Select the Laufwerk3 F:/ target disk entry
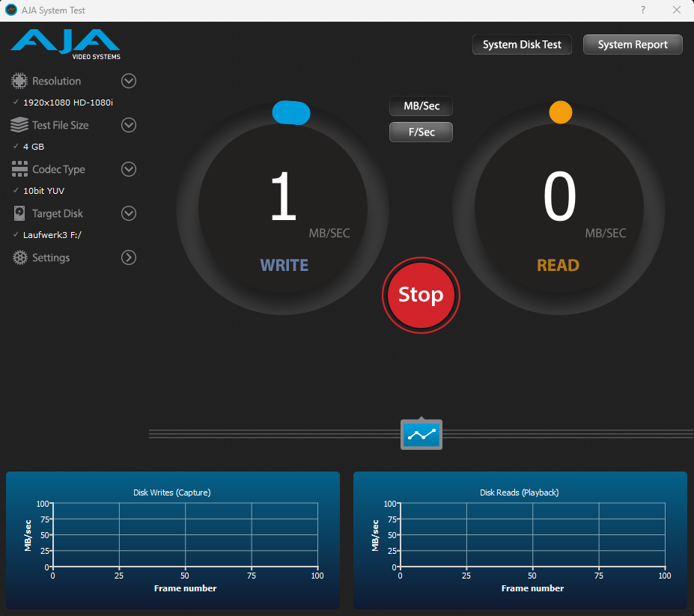694x616 pixels. coord(52,235)
